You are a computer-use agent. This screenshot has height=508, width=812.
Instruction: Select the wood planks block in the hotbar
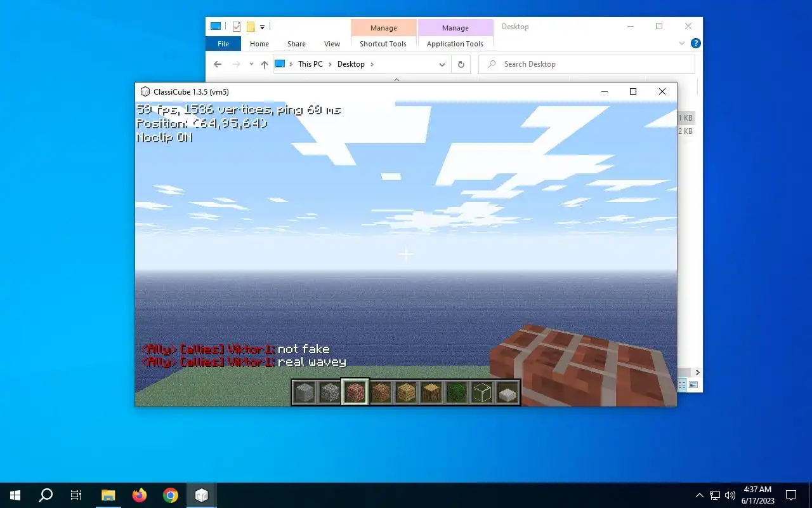pos(406,393)
